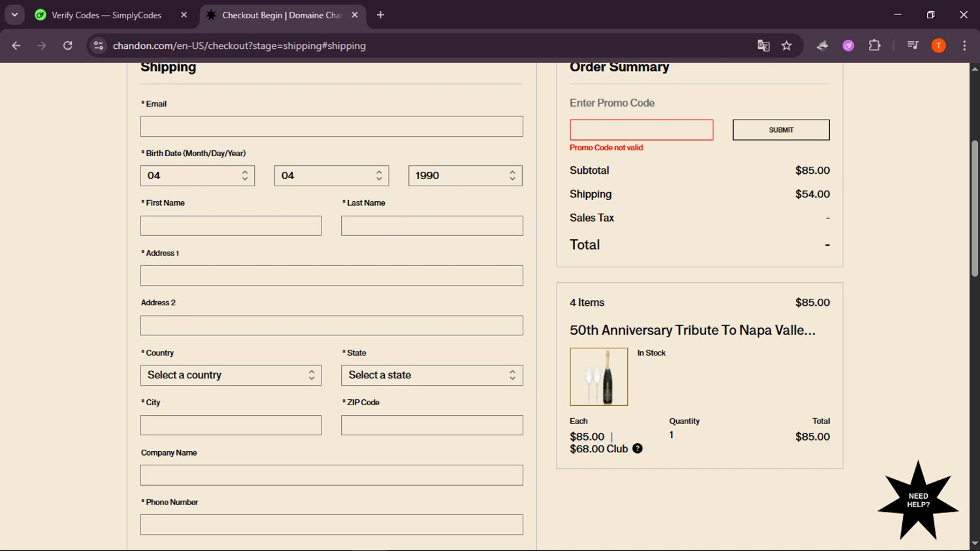Click the First Name field
The height and width of the screenshot is (551, 980).
click(x=231, y=225)
